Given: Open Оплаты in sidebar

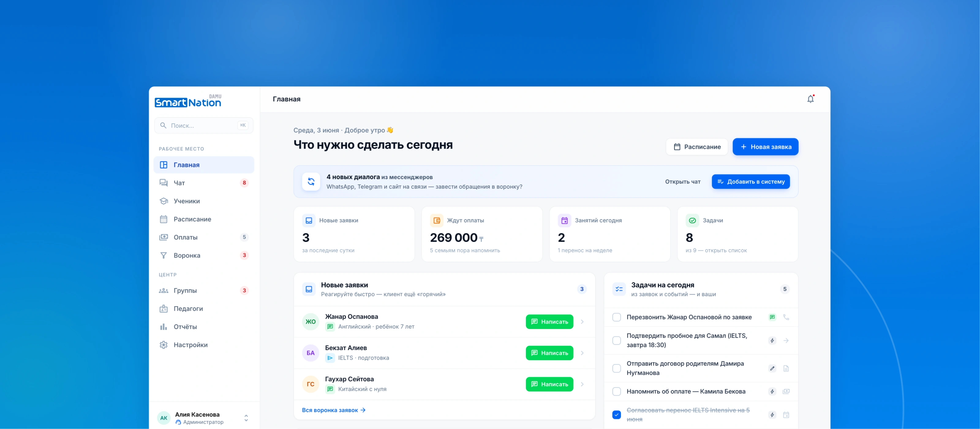Looking at the screenshot, I should pos(204,237).
